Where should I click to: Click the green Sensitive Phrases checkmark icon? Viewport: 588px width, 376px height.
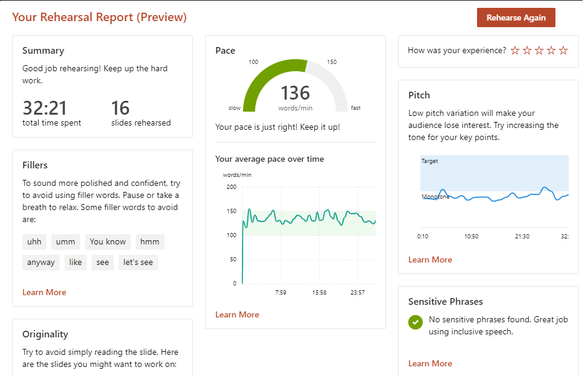(x=416, y=322)
